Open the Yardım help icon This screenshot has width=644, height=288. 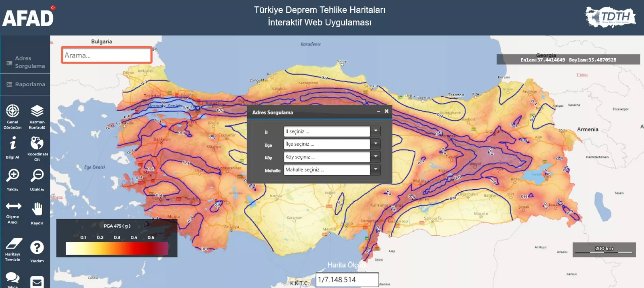(37, 247)
